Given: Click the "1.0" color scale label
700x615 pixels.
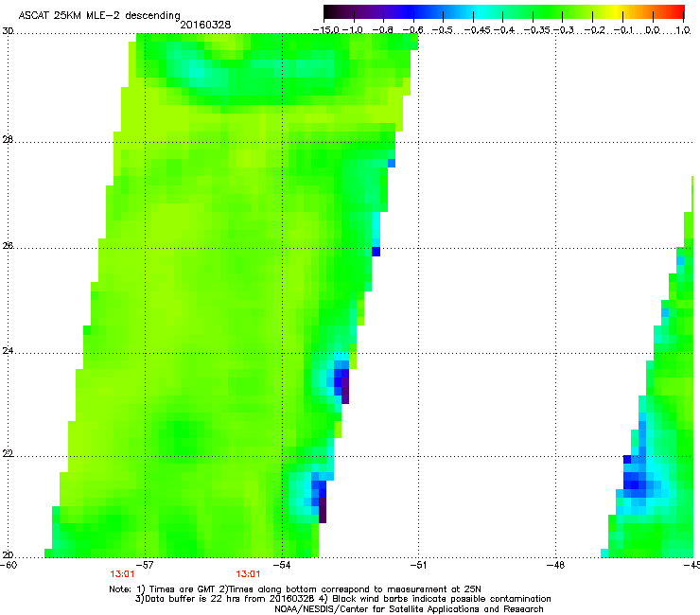Looking at the screenshot, I should tap(683, 30).
